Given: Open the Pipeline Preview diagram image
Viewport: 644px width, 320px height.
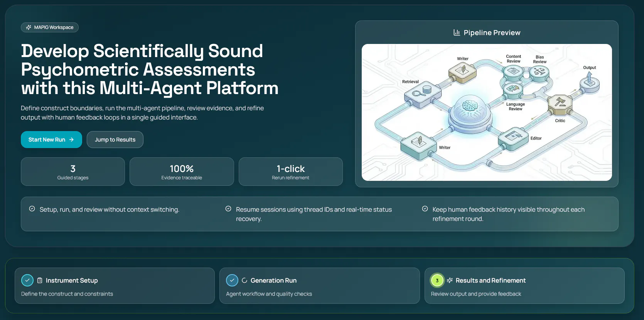Looking at the screenshot, I should point(487,112).
